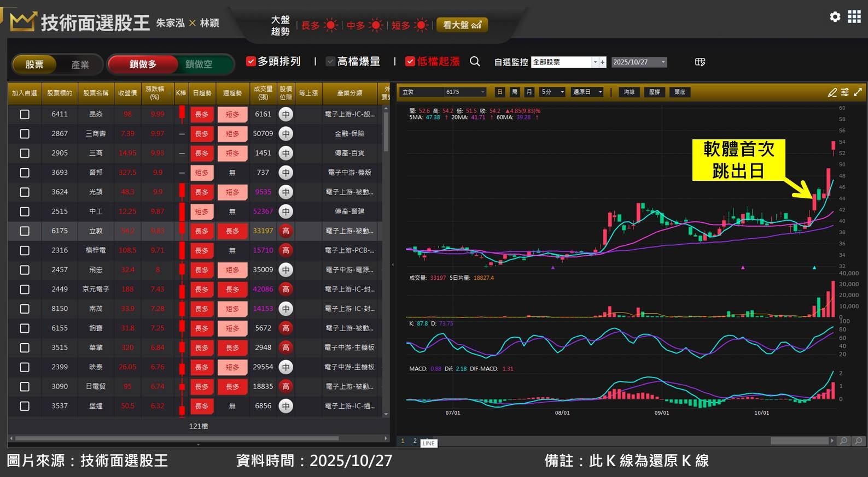Click the 高 price-level icon for 2316 楠梓電
The width and height of the screenshot is (868, 477).
point(286,250)
